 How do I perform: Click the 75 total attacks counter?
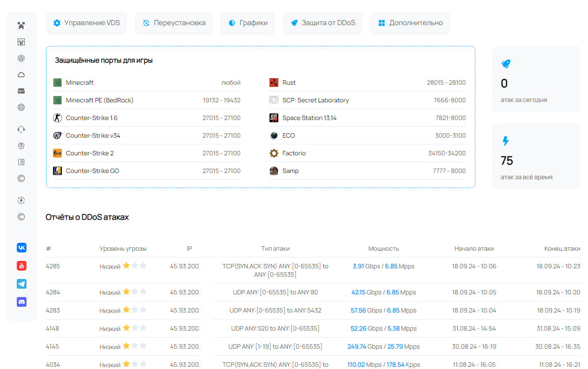coord(507,161)
